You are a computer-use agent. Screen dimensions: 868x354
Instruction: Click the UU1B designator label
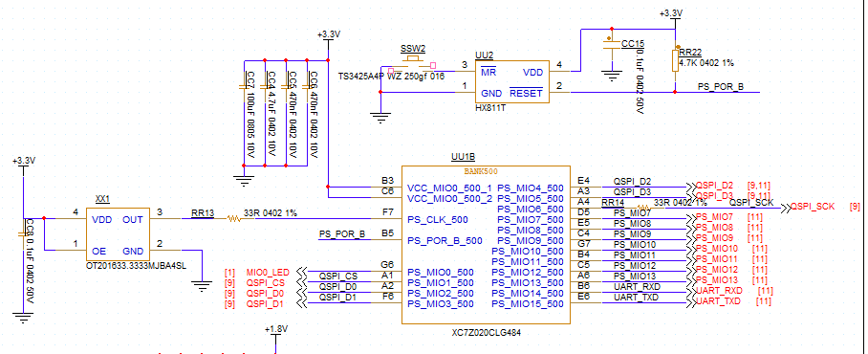pos(463,158)
